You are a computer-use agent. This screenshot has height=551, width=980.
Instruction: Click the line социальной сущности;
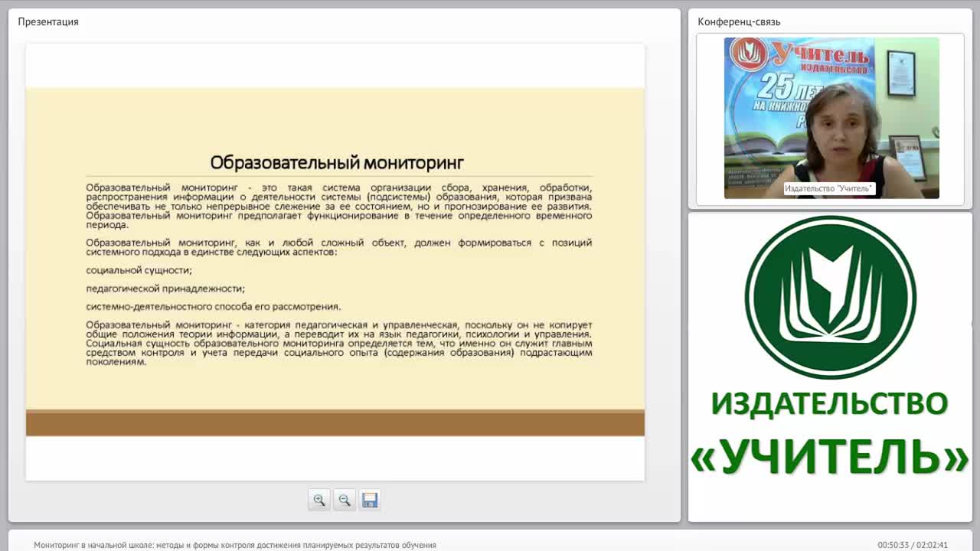[139, 270]
